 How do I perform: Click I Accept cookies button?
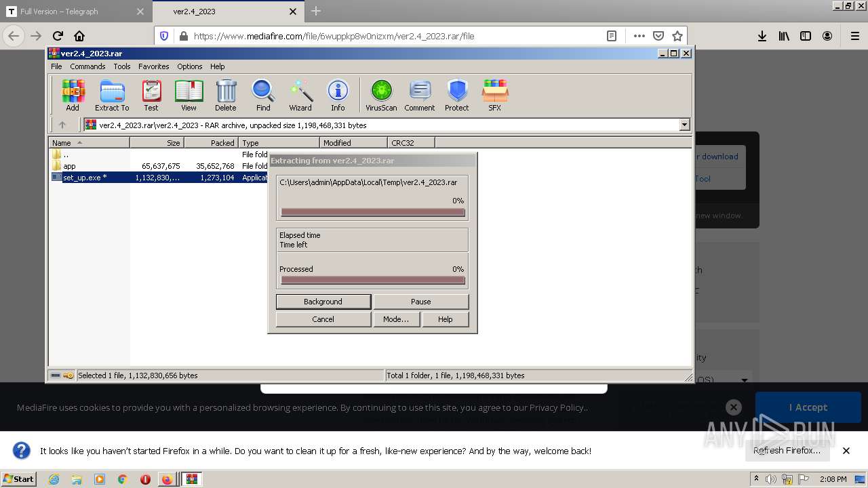click(x=808, y=407)
